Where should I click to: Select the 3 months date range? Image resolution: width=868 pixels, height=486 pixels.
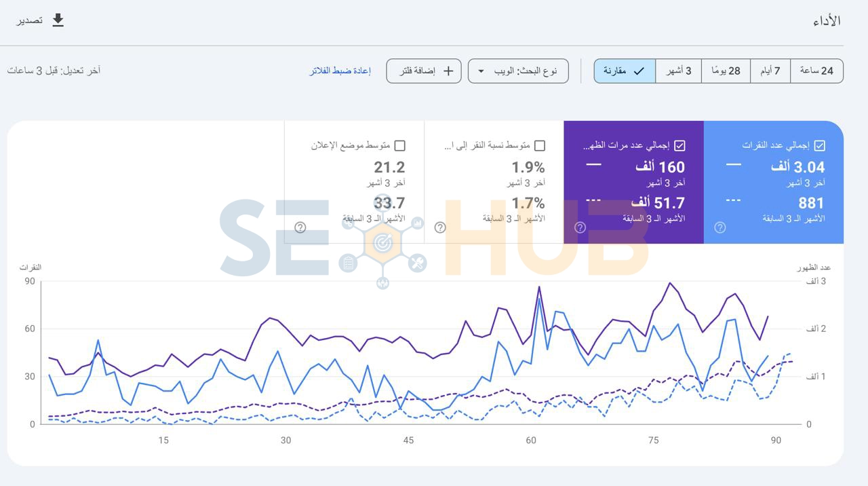pos(678,71)
